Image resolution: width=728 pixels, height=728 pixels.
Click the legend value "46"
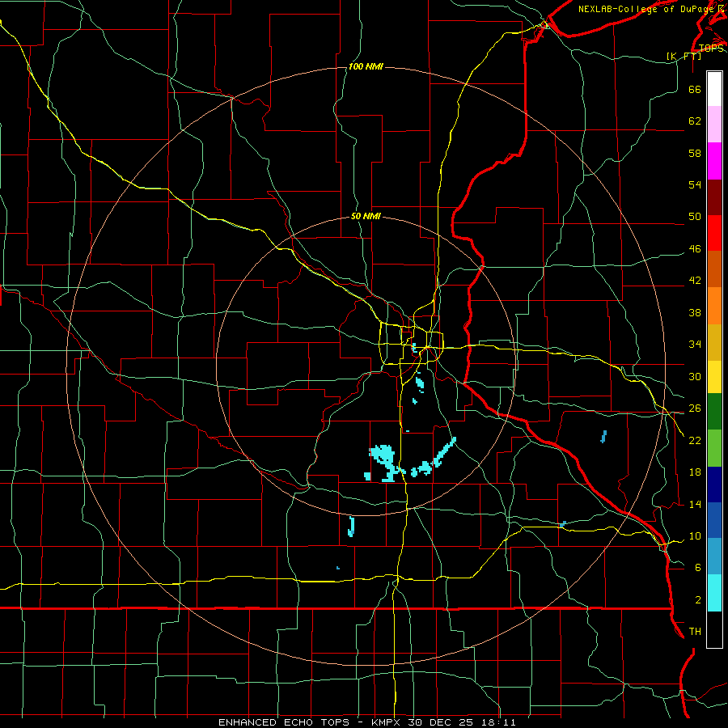pyautogui.click(x=695, y=249)
